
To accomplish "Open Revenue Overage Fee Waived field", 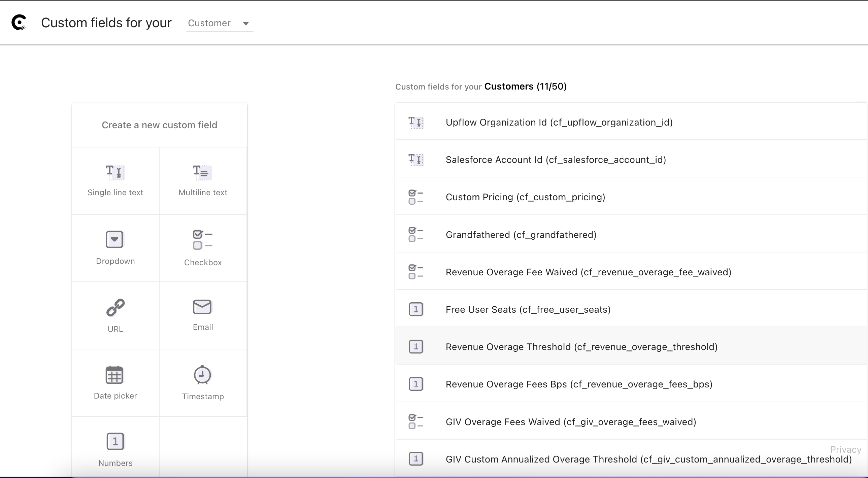I will pyautogui.click(x=631, y=271).
